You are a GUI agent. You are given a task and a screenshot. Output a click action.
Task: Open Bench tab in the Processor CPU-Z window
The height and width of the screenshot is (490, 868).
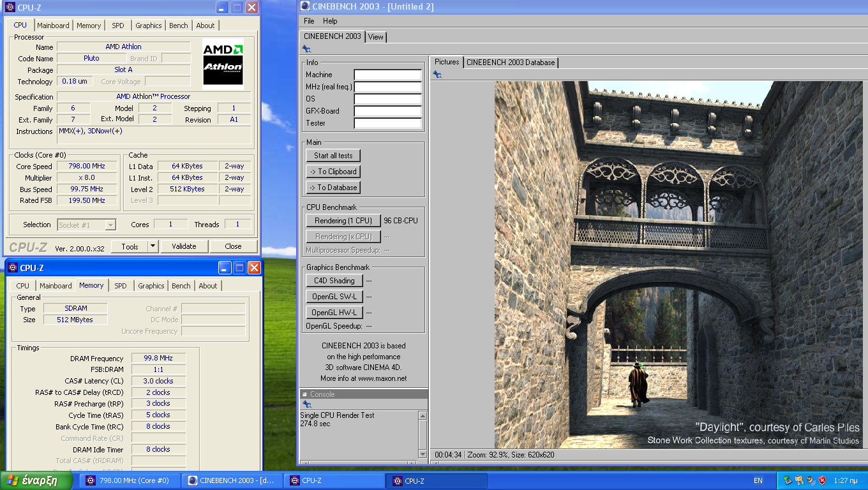[x=179, y=26]
